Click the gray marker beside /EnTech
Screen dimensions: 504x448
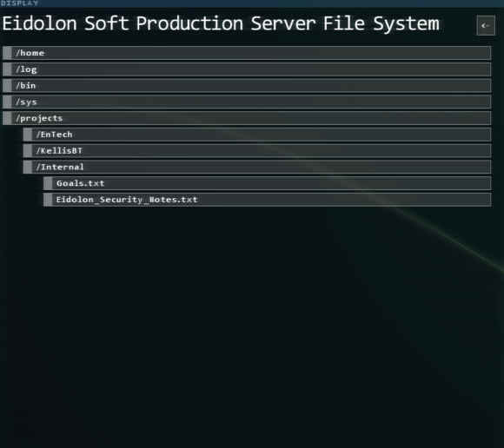tap(28, 135)
